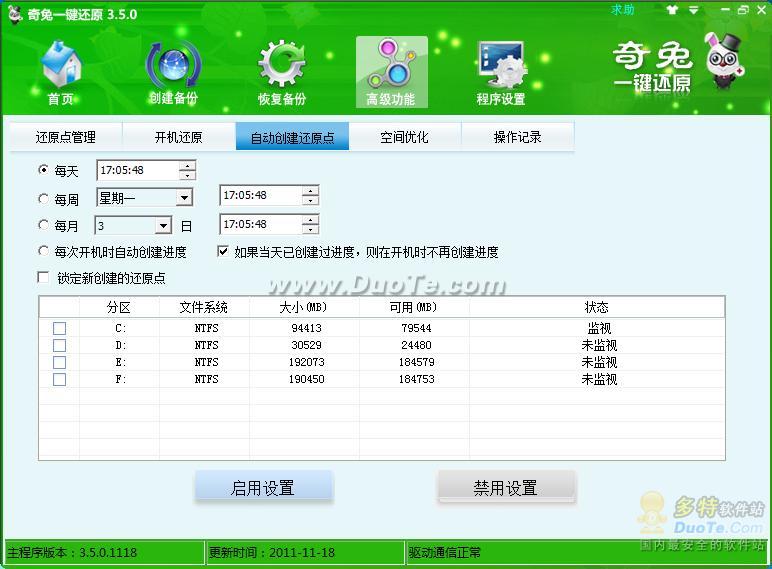This screenshot has width=772, height=569.
Task: Click the skin shirt icon in title bar
Action: point(672,10)
